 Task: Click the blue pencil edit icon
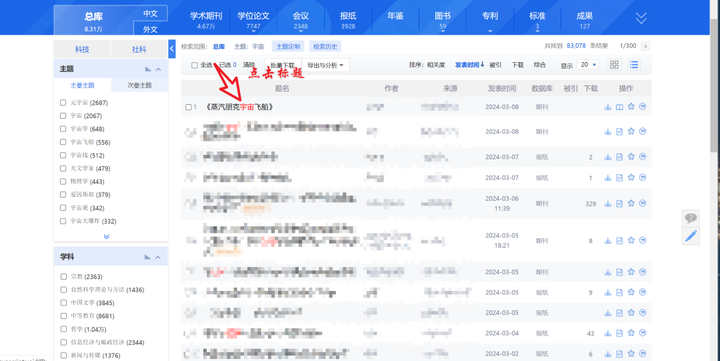[x=691, y=236]
